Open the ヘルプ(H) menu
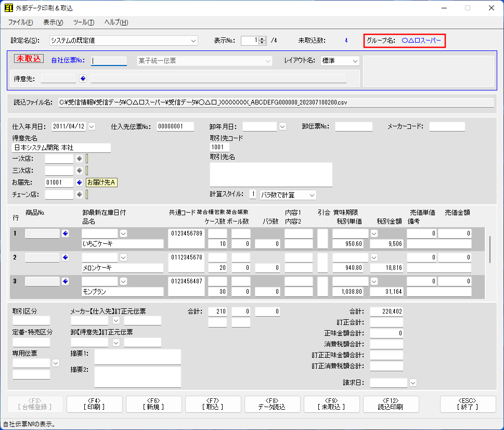This screenshot has height=430, width=504. (117, 22)
